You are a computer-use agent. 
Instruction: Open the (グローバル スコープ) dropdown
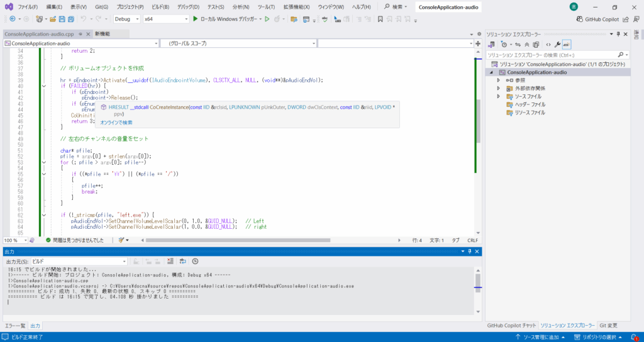tap(238, 43)
